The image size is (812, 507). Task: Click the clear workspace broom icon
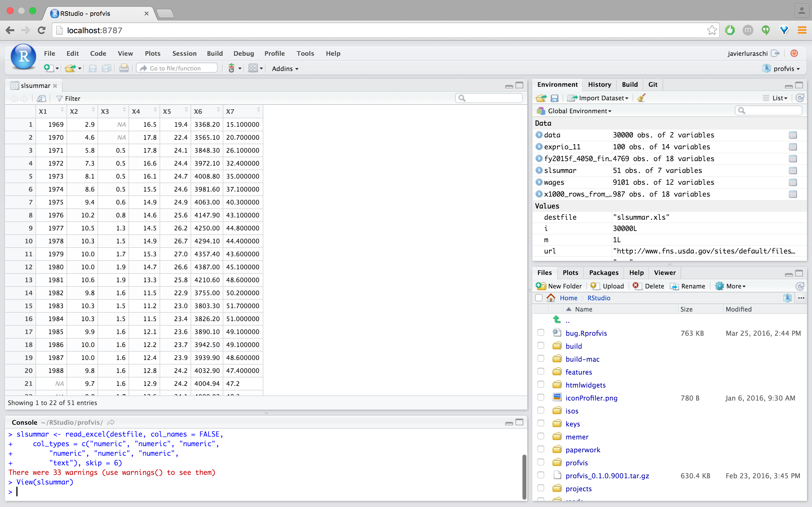[641, 98]
